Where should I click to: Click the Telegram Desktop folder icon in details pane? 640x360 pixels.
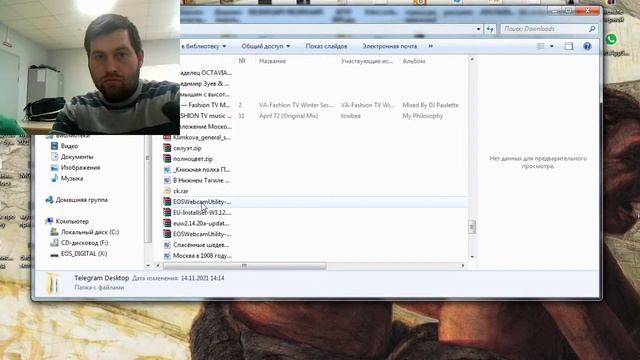(53, 283)
